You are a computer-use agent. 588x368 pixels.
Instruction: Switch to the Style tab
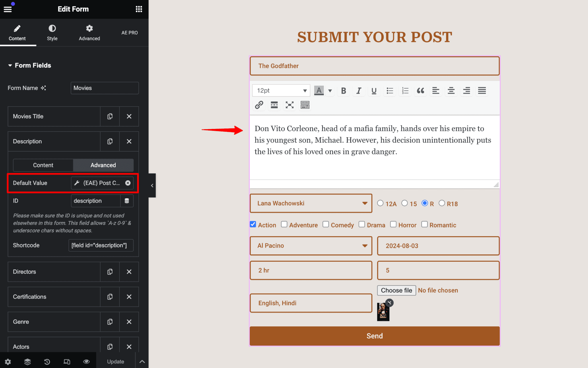[x=52, y=32]
